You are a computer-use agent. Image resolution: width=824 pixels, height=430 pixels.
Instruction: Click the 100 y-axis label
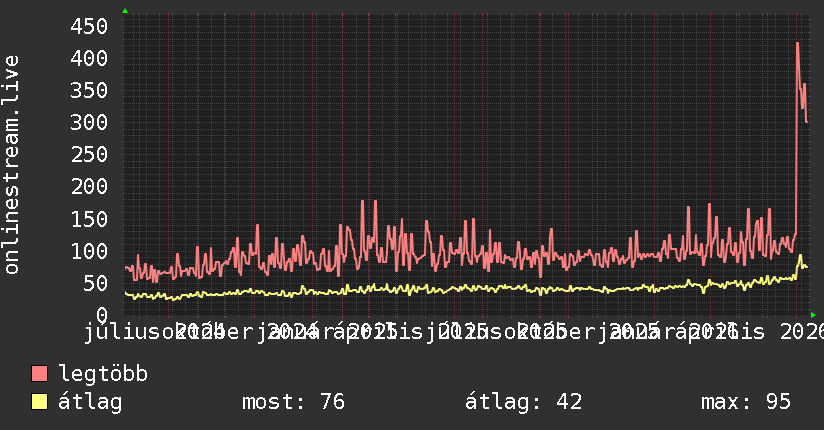(x=89, y=251)
